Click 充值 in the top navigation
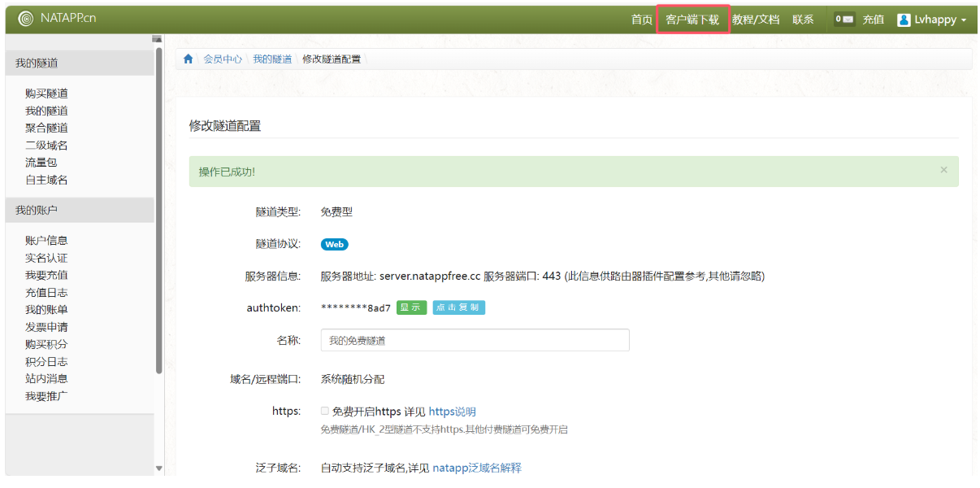Screen dimensions: 980x488 [874, 20]
